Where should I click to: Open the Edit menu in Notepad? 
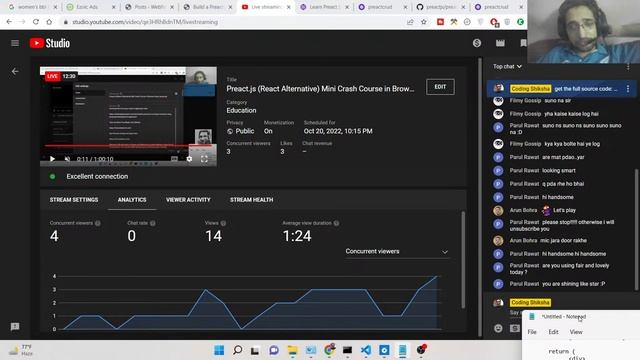pos(553,332)
